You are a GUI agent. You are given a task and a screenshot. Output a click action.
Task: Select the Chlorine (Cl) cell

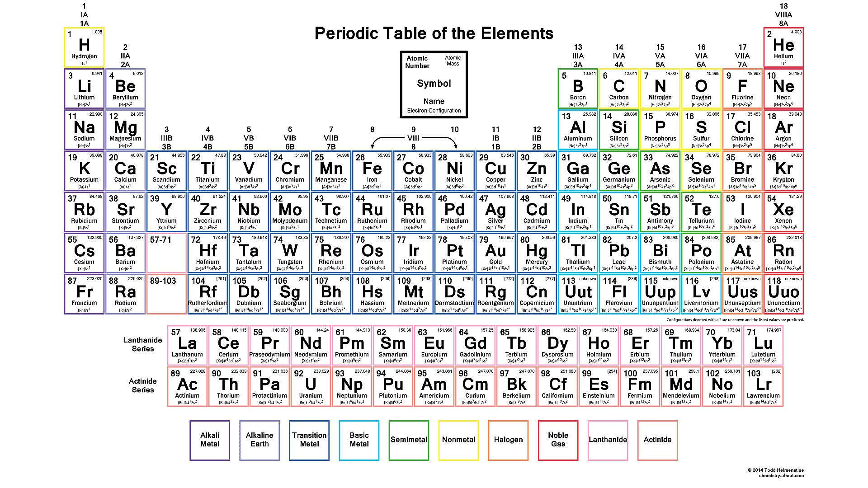point(742,130)
